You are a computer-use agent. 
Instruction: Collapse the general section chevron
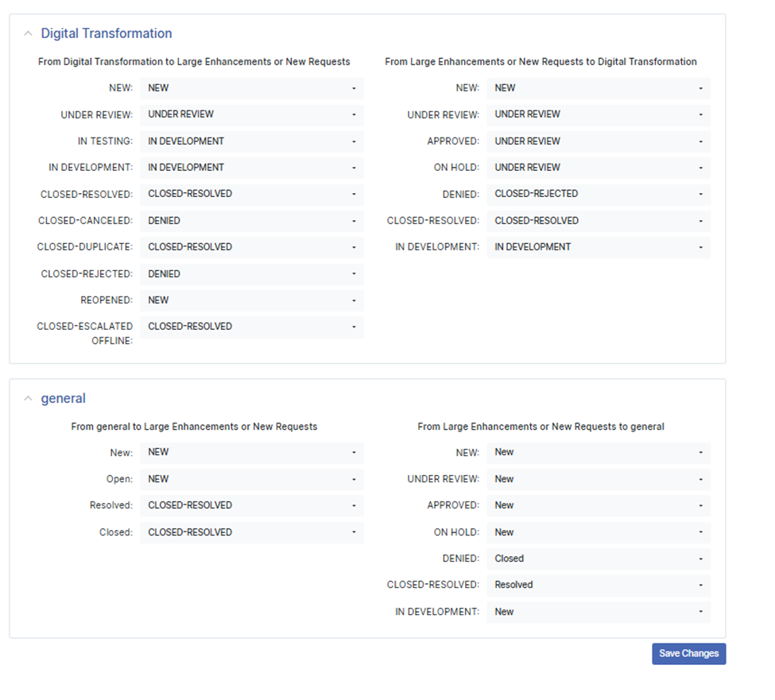(28, 398)
